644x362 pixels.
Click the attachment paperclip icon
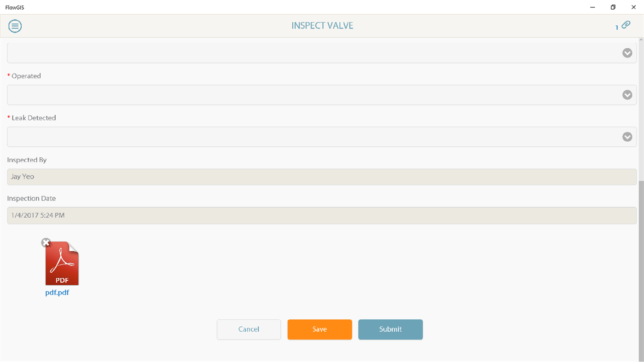tap(626, 25)
